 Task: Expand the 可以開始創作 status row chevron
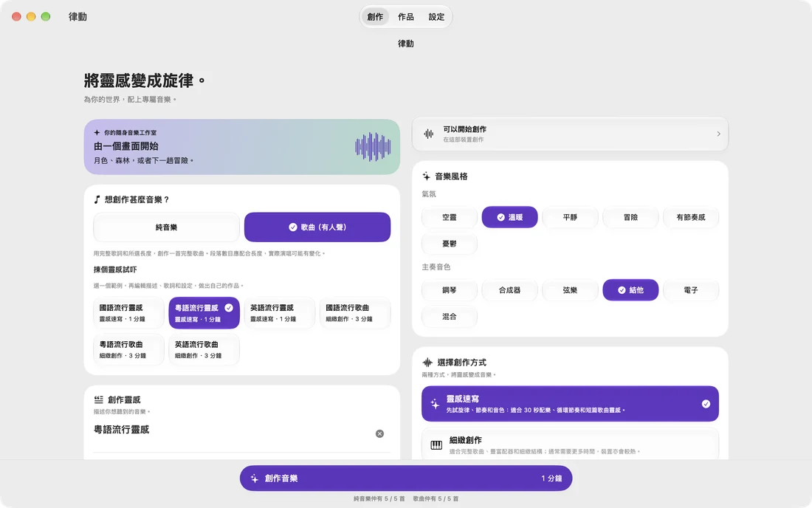[718, 134]
